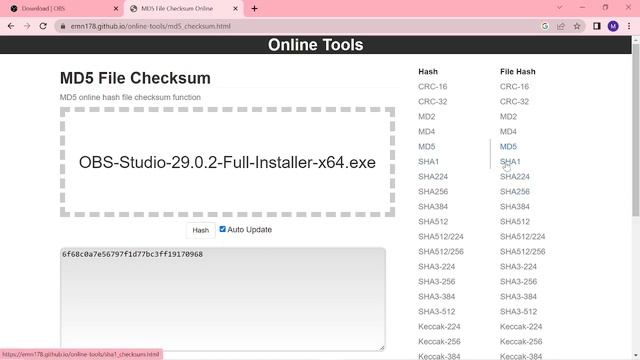Close the Download | OBS tab
This screenshot has height=360, width=640.
[116, 8]
